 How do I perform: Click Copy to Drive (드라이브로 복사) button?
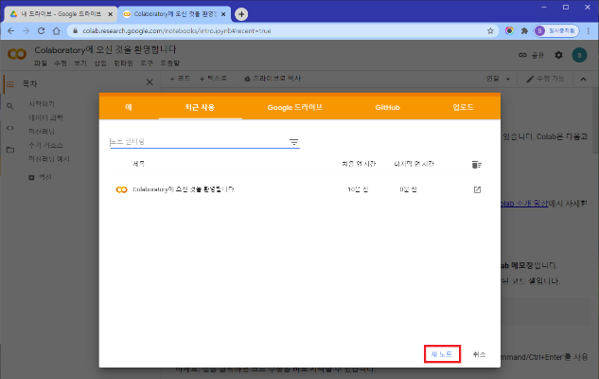tap(272, 78)
